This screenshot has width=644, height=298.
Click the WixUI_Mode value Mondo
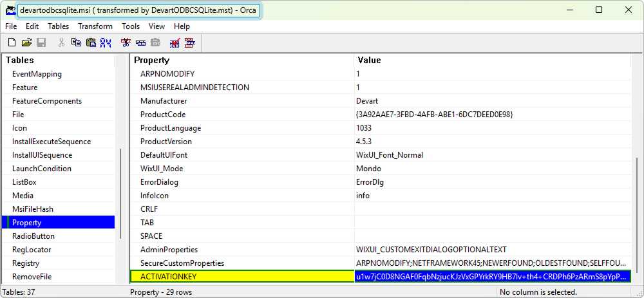[492, 169]
